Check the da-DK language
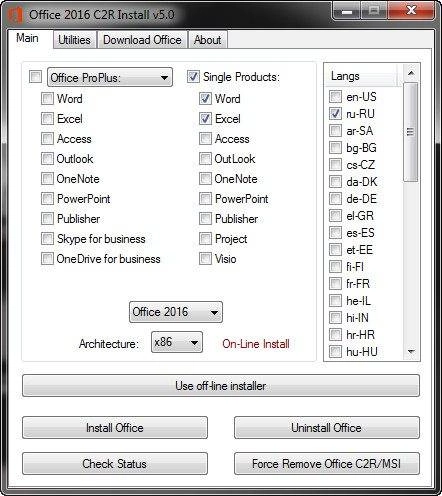The height and width of the screenshot is (496, 442). click(x=335, y=182)
